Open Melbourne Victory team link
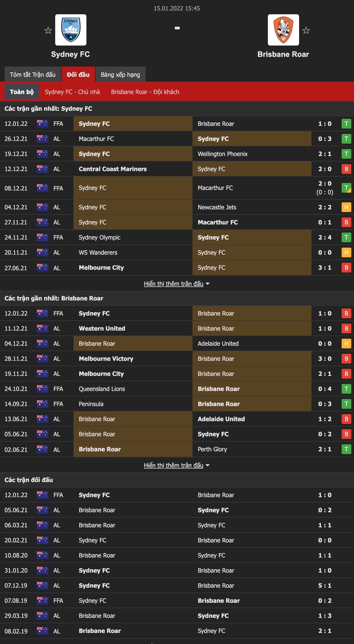Screen dimensions: 354x644 106,359
